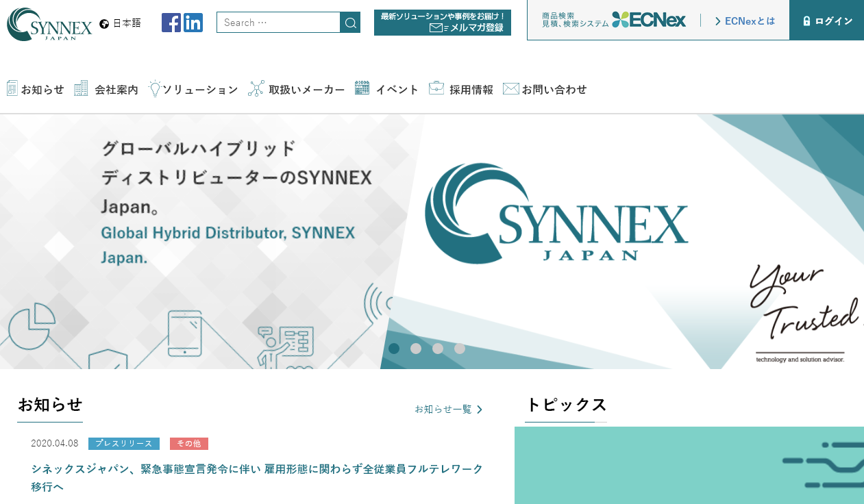Screen dimensions: 864x504
Task: Click the chevron icon beside ECNexとは
Action: pyautogui.click(x=718, y=21)
